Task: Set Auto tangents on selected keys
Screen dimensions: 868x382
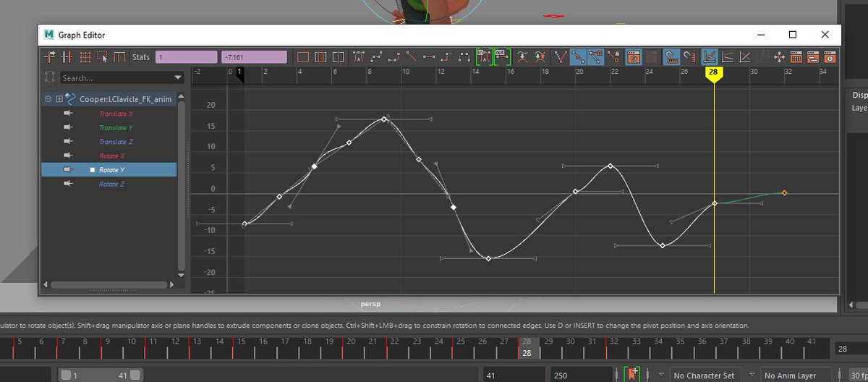Action: 359,56
